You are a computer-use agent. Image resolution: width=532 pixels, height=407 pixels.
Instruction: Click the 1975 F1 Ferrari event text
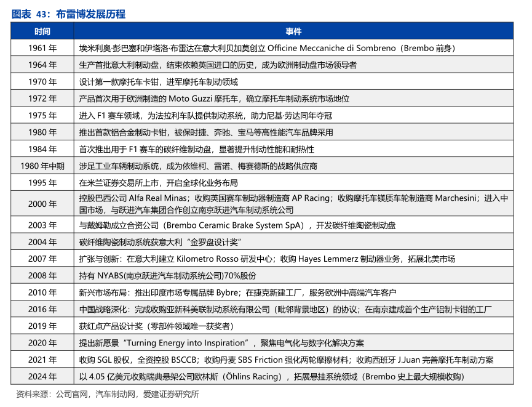[x=205, y=115]
